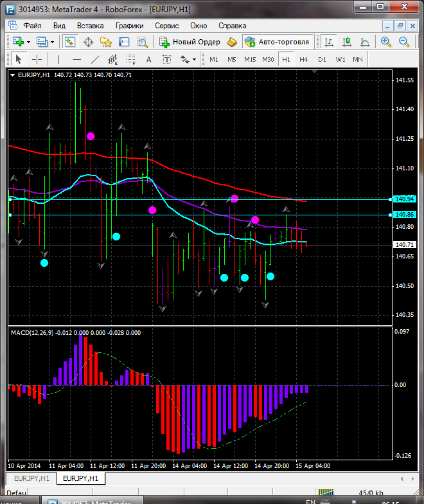
Task: Switch to the first EURJPY,H1 chart tab
Action: click(31, 479)
